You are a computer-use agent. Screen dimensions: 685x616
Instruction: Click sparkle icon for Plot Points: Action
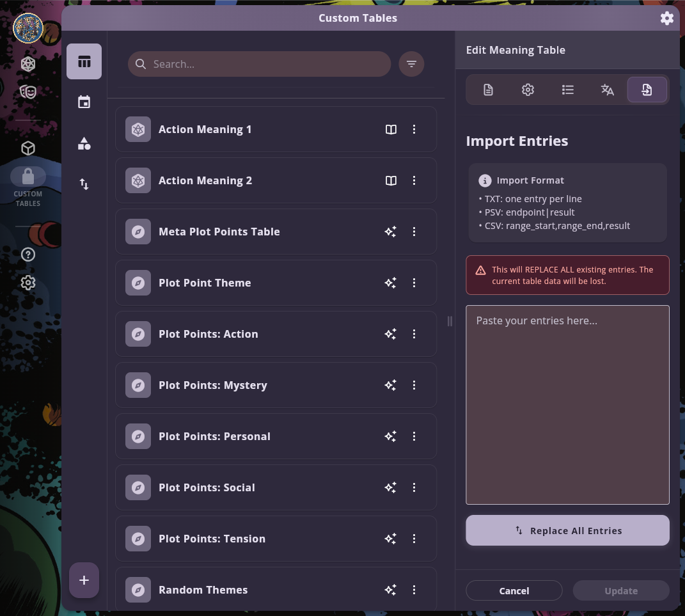point(391,334)
